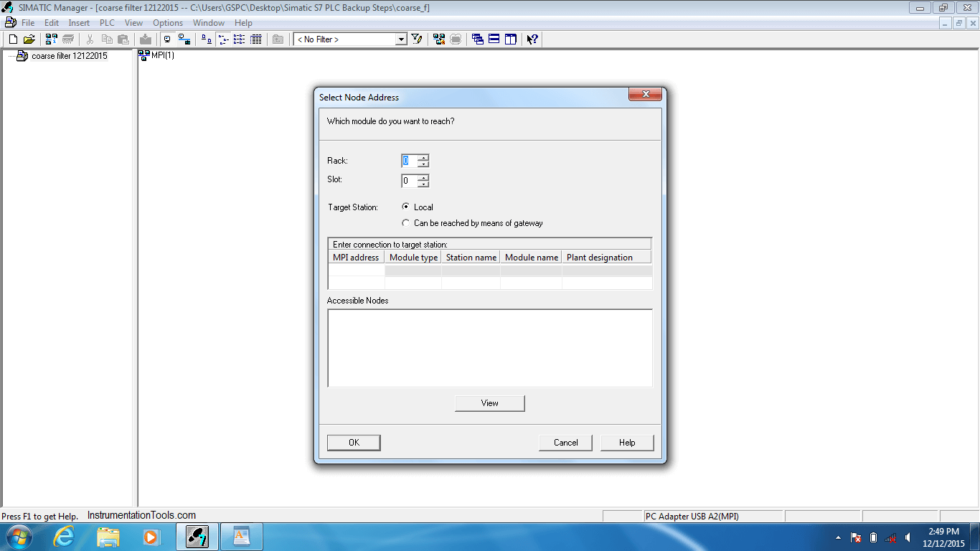Select the MPI(1) network object

[x=156, y=55]
